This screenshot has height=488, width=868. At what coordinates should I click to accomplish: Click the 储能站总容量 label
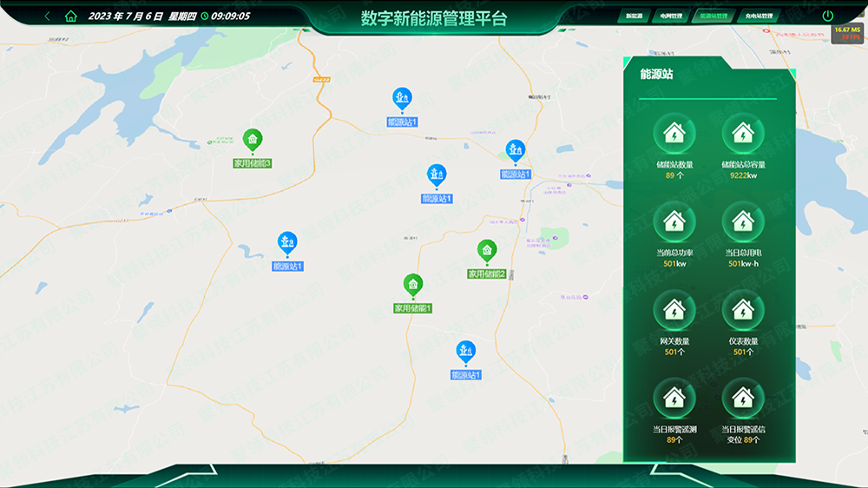pos(743,164)
